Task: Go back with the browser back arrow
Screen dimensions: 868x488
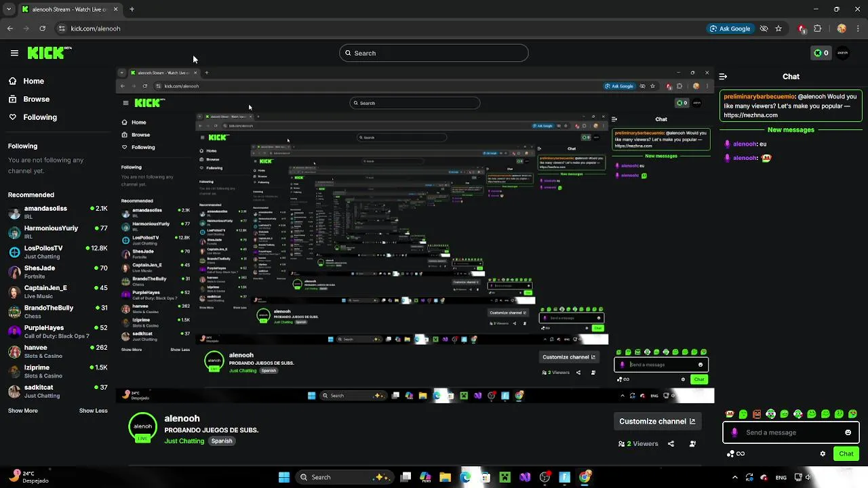Action: click(10, 28)
